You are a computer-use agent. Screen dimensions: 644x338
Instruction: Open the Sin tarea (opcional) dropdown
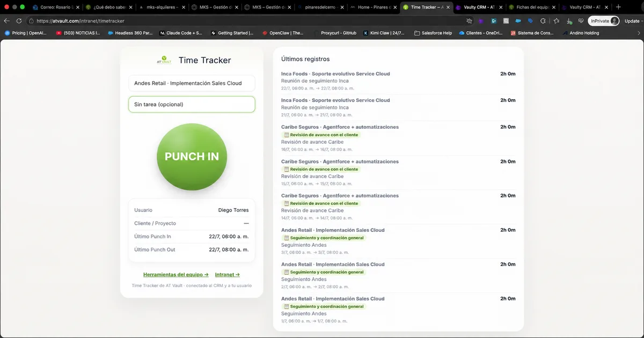(192, 104)
